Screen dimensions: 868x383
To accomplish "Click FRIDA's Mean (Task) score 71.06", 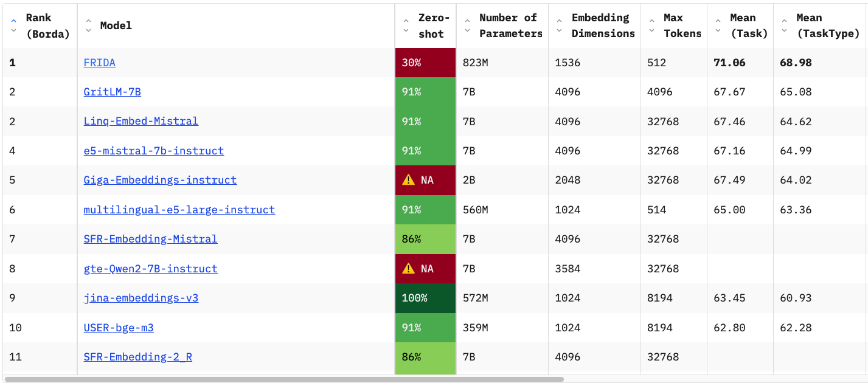I will pyautogui.click(x=729, y=63).
